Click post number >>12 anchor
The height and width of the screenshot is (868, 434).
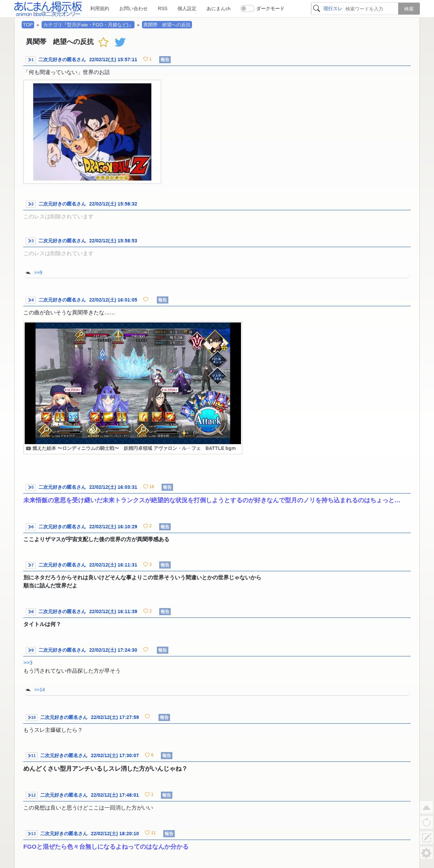pos(31,795)
